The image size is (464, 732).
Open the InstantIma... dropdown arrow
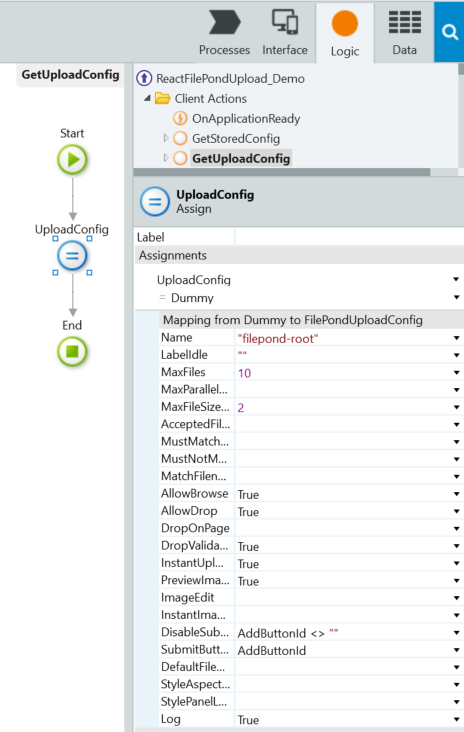coord(456,615)
